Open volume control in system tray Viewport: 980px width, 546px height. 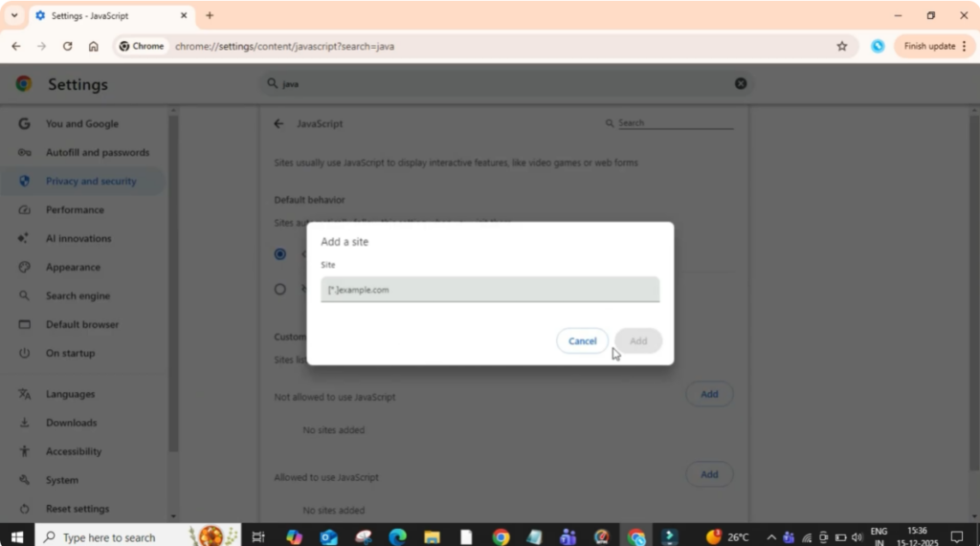tap(857, 537)
